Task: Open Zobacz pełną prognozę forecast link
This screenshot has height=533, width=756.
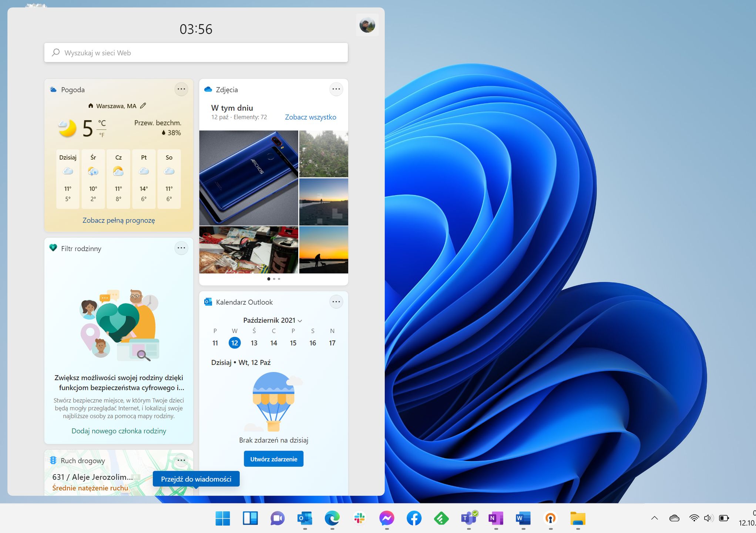Action: (118, 220)
